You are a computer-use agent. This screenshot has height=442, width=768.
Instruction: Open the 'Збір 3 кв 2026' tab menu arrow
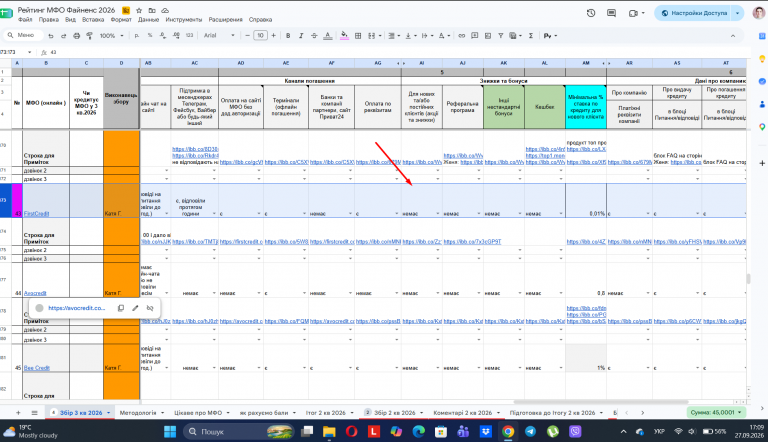pyautogui.click(x=109, y=413)
